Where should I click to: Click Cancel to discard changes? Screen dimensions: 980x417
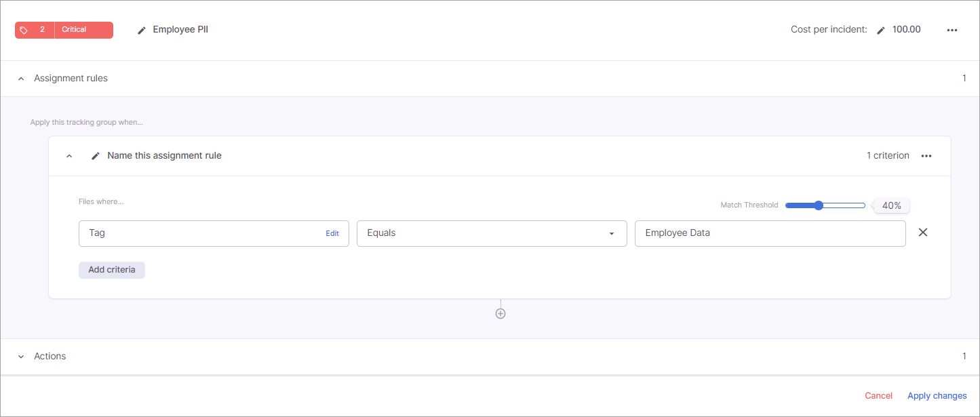(x=878, y=396)
